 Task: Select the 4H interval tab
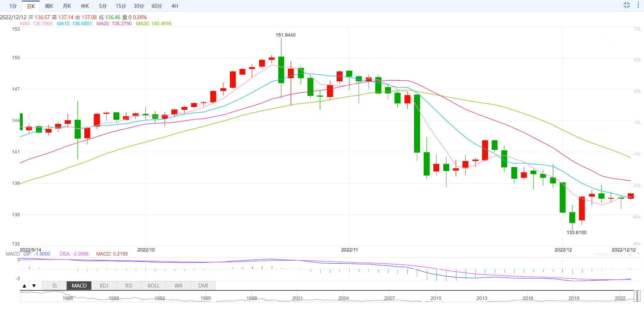tap(175, 6)
